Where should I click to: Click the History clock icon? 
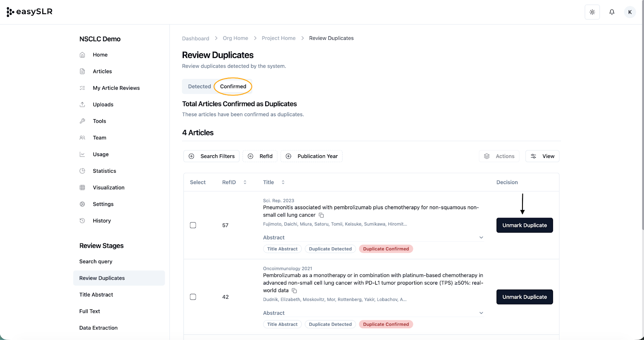tap(83, 221)
